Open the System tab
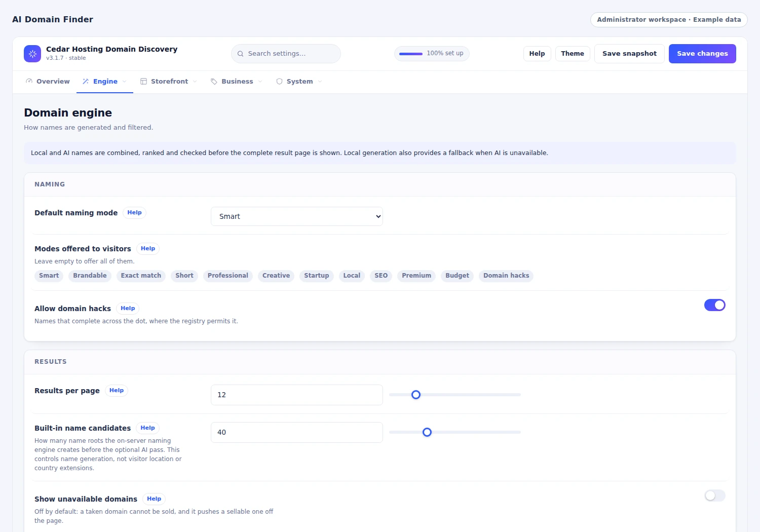This screenshot has width=760, height=532. tap(299, 82)
